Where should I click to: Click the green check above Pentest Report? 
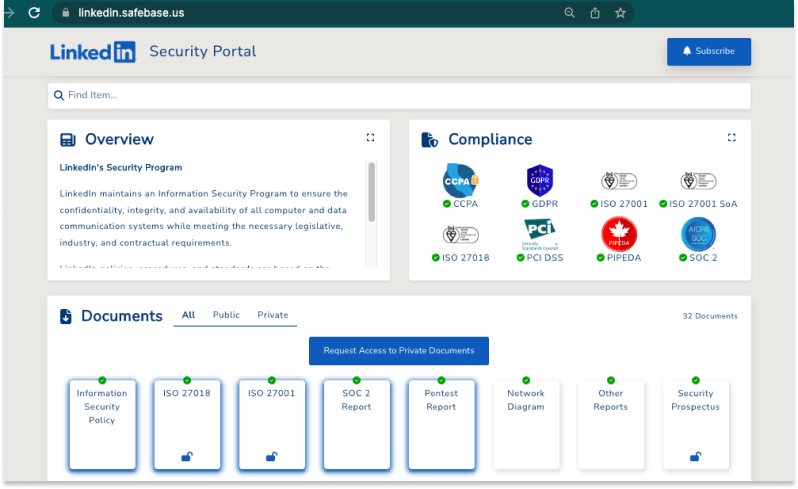(441, 381)
